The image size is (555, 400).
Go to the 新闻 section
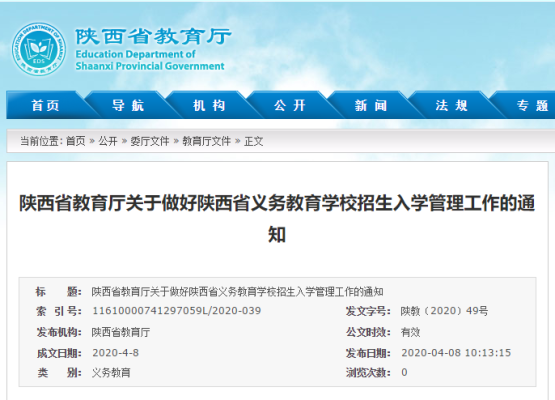point(371,105)
